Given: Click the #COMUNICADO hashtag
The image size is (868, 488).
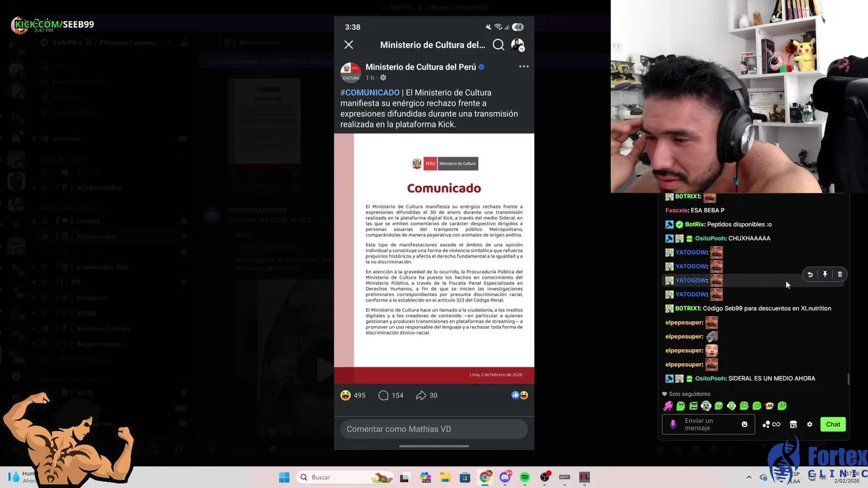Looking at the screenshot, I should 370,93.
